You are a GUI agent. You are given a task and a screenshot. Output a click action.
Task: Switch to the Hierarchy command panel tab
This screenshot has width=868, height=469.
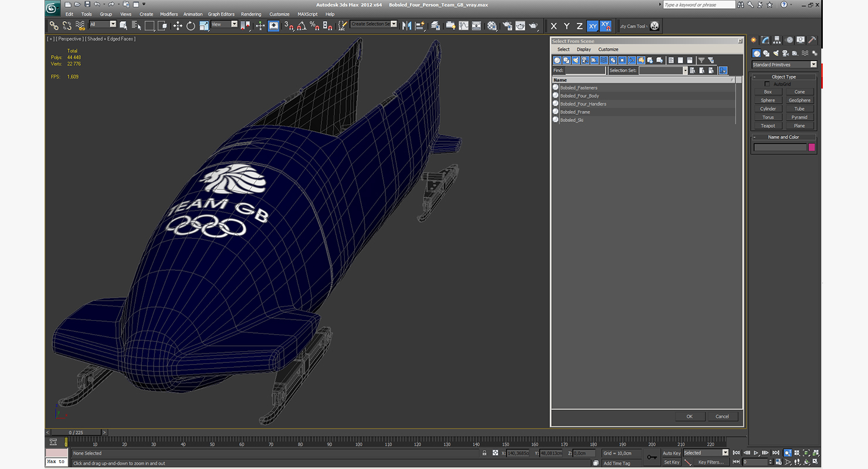[x=777, y=40]
